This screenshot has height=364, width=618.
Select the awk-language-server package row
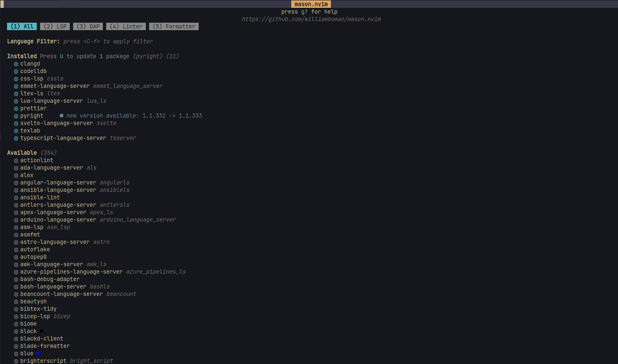(x=60, y=264)
